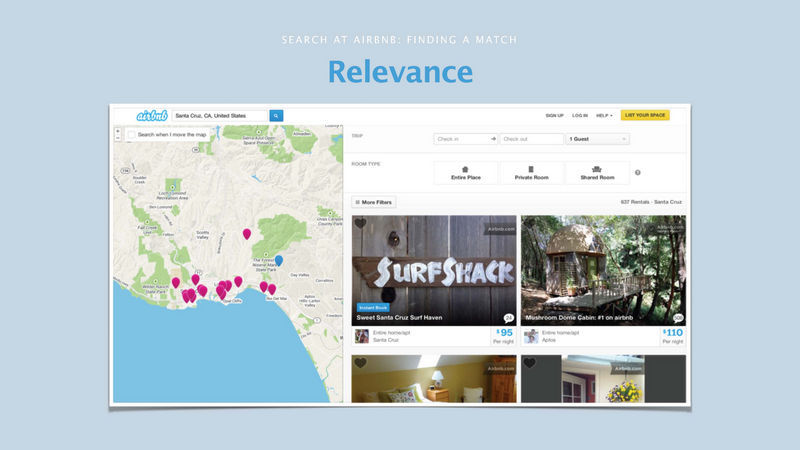
Task: Open Mushroom Dome Cabin title link
Action: 579,317
